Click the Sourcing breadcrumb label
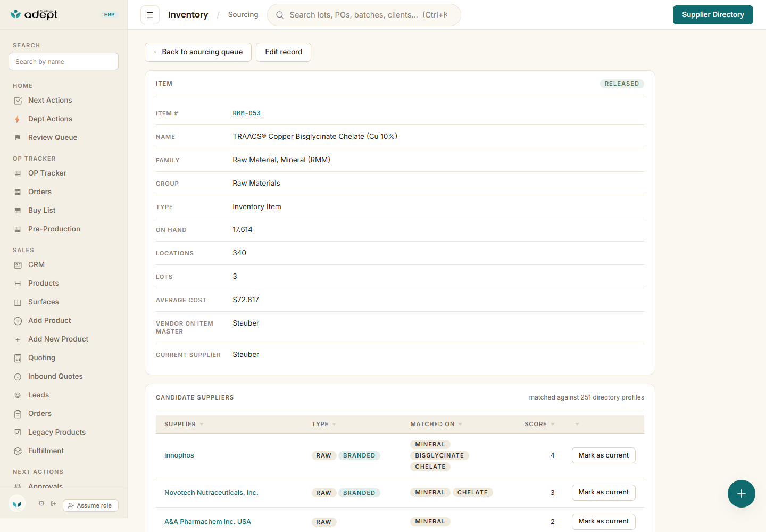Screen dimensions: 766x532 pyautogui.click(x=243, y=15)
